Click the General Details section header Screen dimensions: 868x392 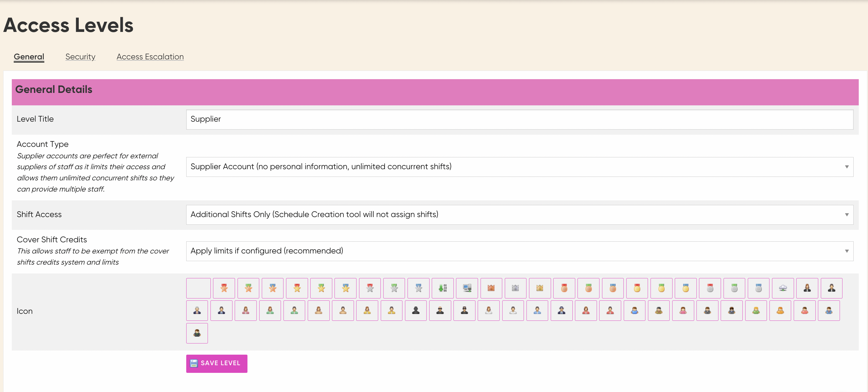pyautogui.click(x=435, y=92)
